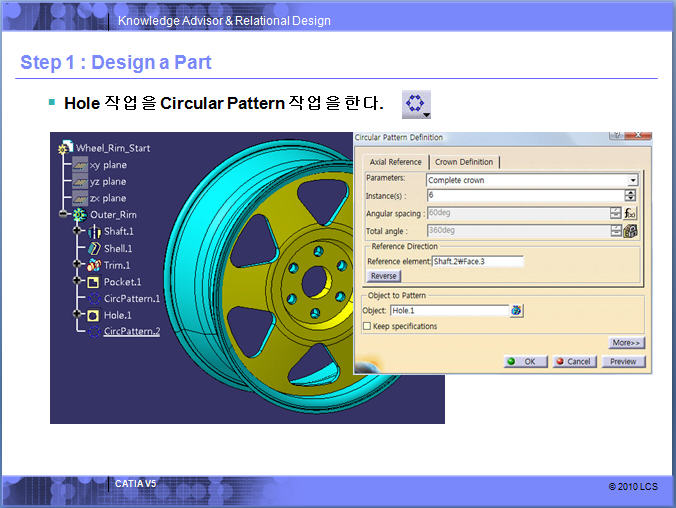Viewport: 676px width, 508px height.
Task: Open the Circular Pattern icon dropdown arrow
Action: [426, 115]
